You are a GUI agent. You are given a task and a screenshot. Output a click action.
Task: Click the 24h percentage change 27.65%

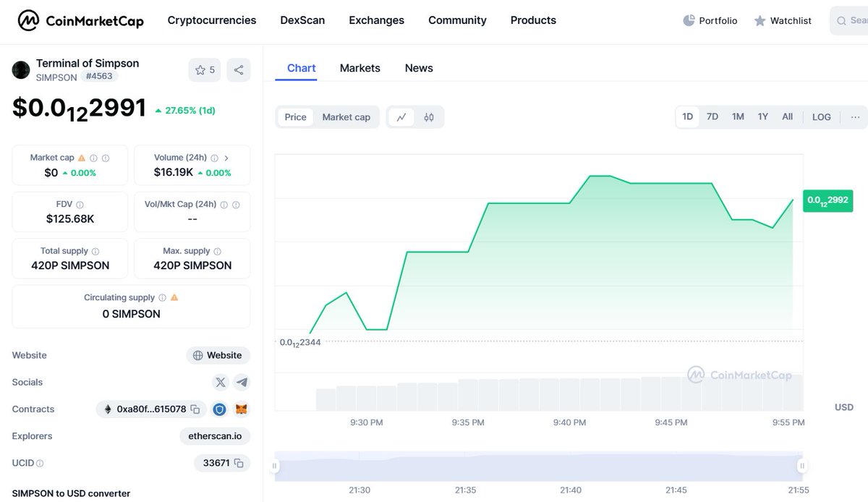pyautogui.click(x=184, y=111)
